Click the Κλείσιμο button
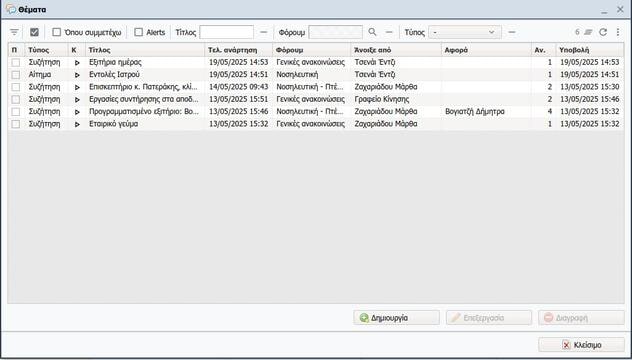632x360 pixels. (x=582, y=345)
